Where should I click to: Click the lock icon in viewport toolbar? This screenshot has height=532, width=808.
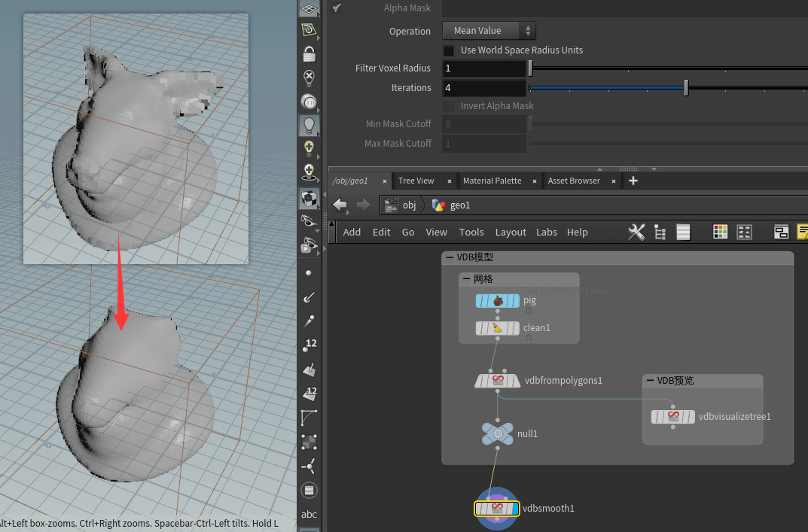point(309,53)
